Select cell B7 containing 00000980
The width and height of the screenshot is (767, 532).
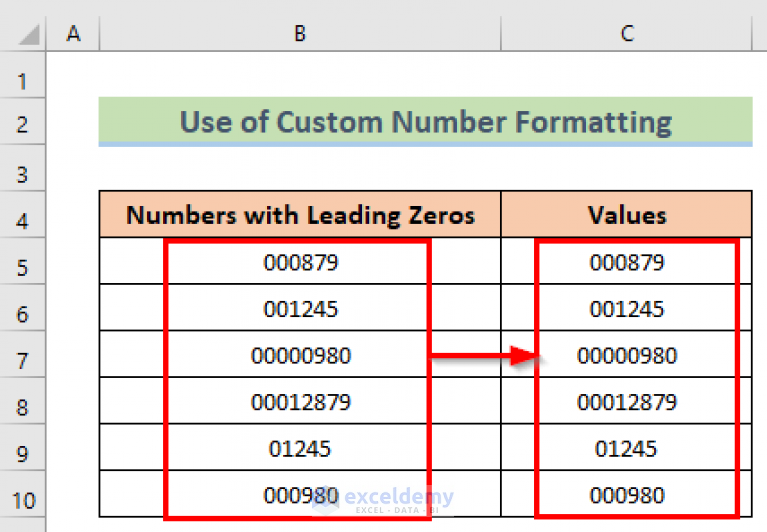pyautogui.click(x=300, y=354)
